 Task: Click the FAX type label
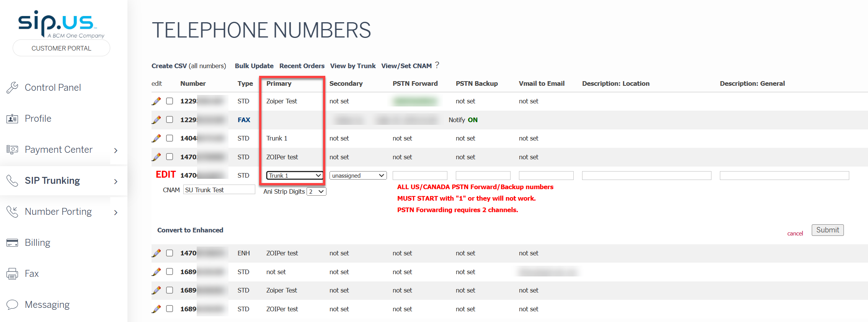pyautogui.click(x=244, y=120)
